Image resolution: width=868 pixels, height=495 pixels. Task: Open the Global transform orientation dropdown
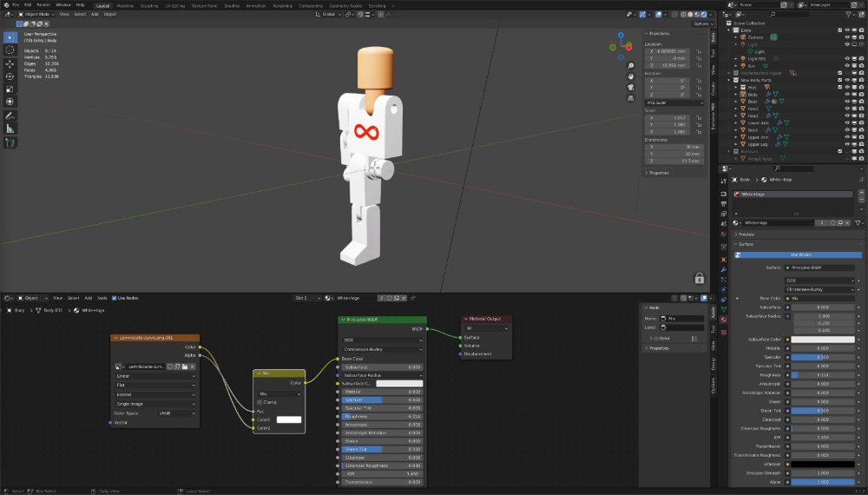click(328, 15)
